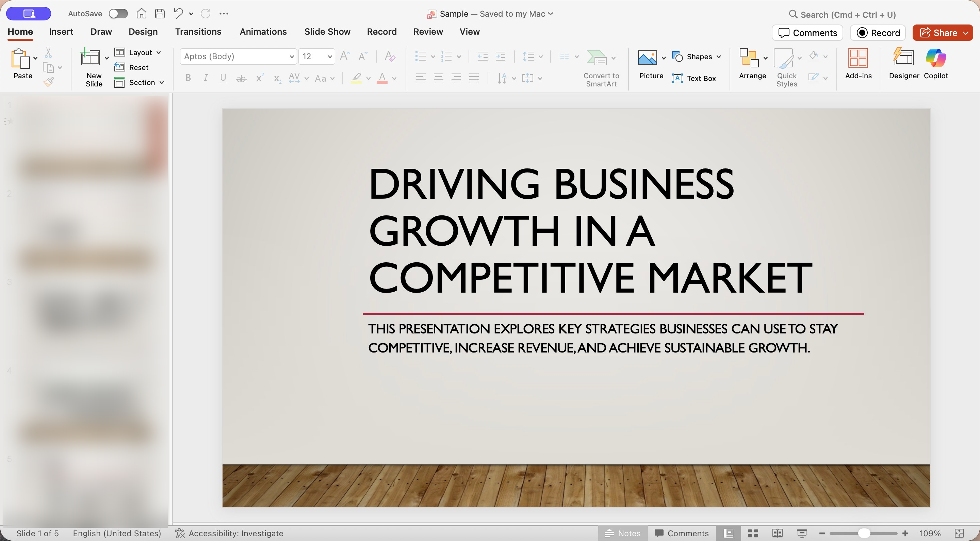
Task: Toggle the AutoSave switch
Action: tap(118, 14)
